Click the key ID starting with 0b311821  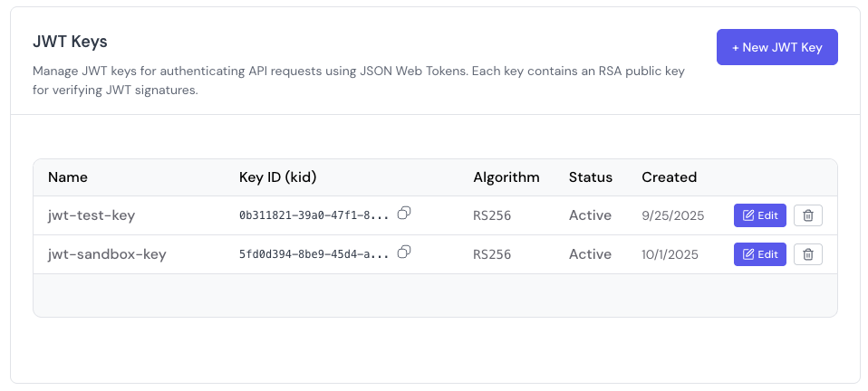coord(313,215)
